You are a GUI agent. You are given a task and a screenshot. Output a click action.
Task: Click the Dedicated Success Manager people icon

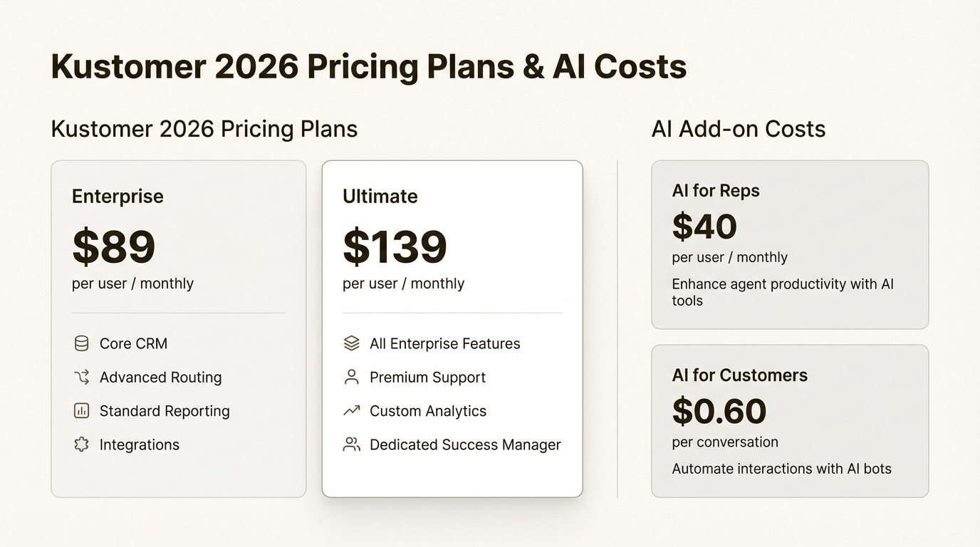(352, 444)
